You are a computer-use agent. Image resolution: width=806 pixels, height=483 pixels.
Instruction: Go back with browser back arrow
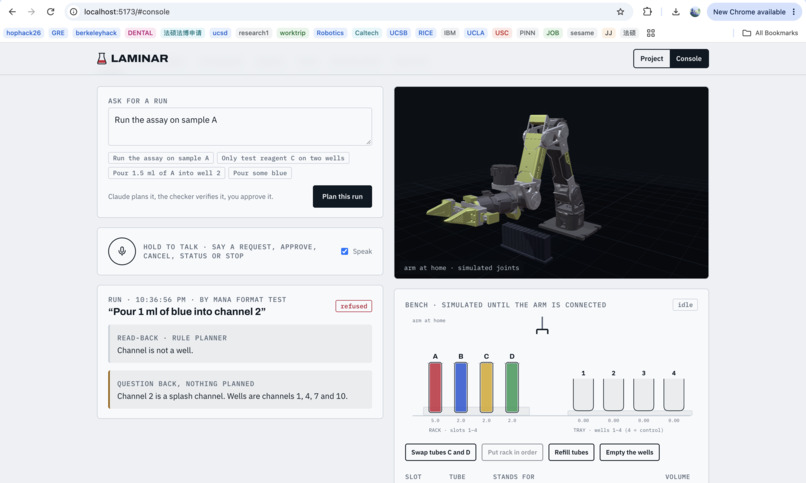[x=12, y=11]
